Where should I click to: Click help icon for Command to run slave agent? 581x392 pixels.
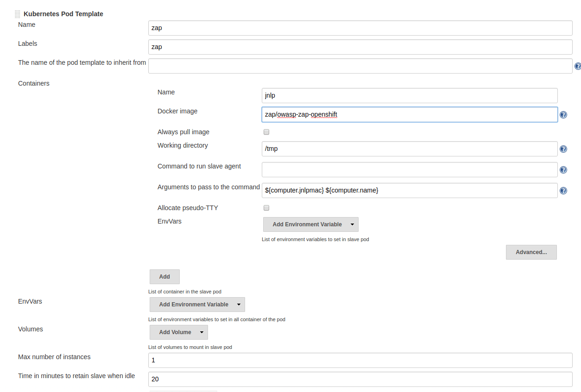click(563, 169)
